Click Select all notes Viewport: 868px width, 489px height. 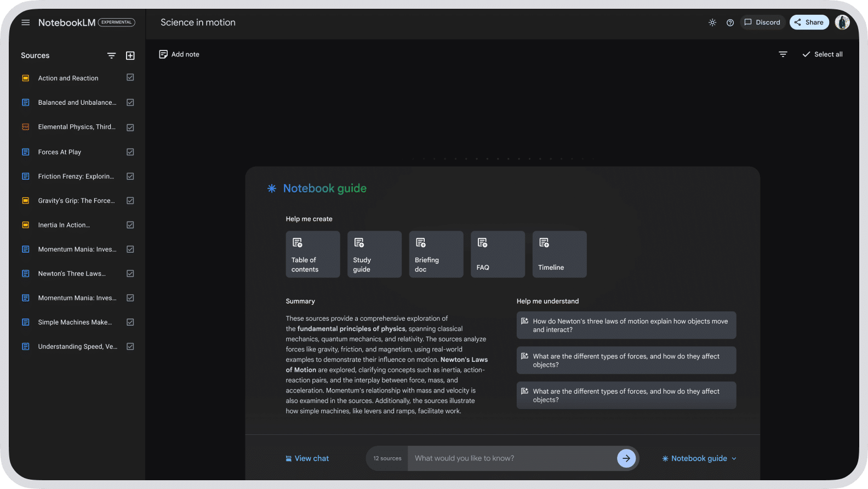[823, 54]
